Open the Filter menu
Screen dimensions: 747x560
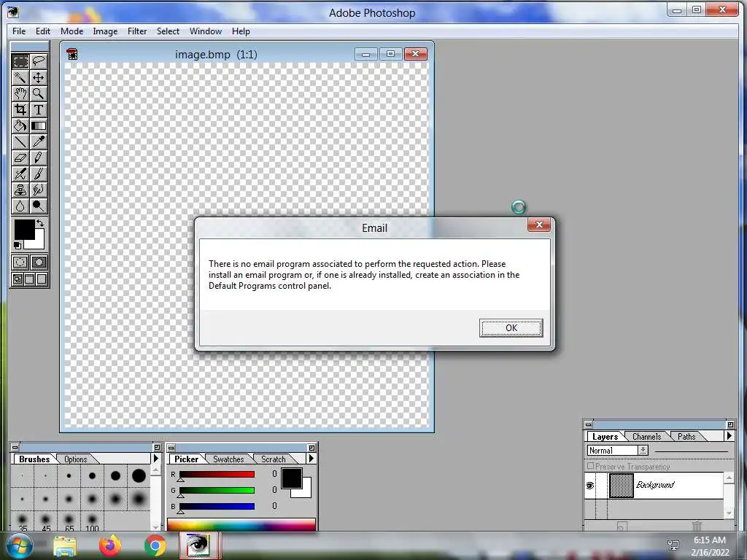tap(137, 31)
